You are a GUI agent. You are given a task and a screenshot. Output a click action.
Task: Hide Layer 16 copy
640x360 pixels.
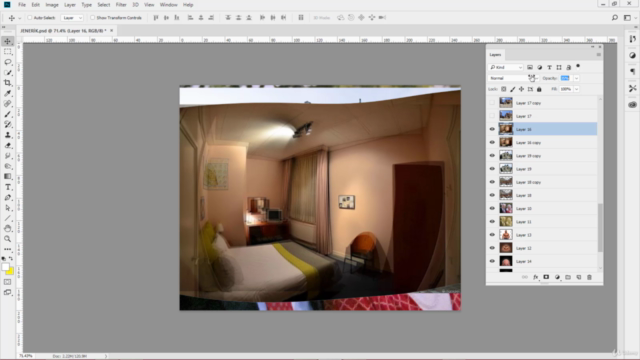click(x=492, y=142)
